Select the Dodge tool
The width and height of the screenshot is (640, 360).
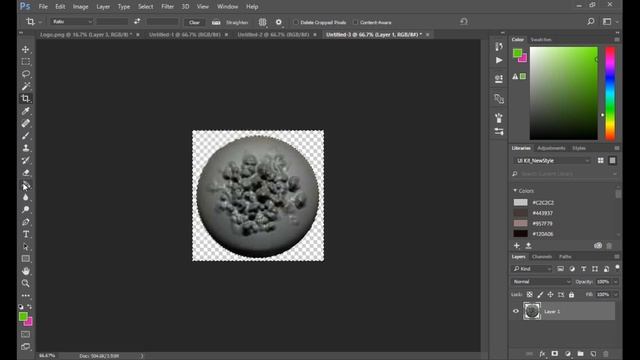click(x=26, y=209)
